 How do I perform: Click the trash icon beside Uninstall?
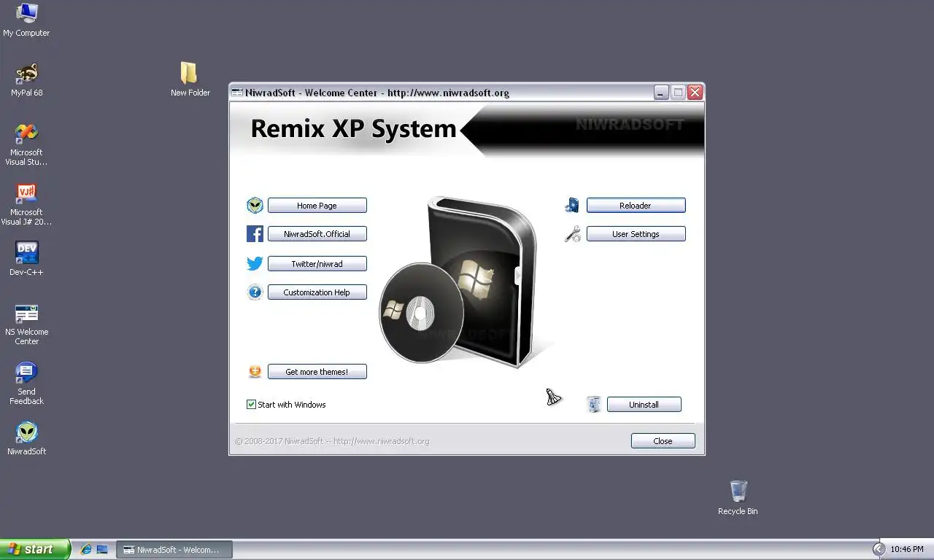point(594,404)
